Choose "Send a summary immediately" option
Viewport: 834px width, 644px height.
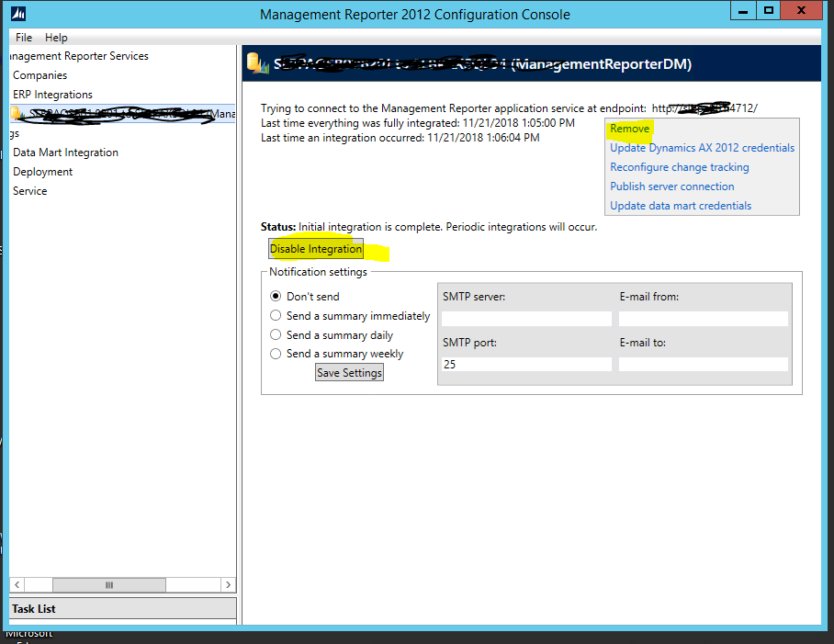point(276,316)
